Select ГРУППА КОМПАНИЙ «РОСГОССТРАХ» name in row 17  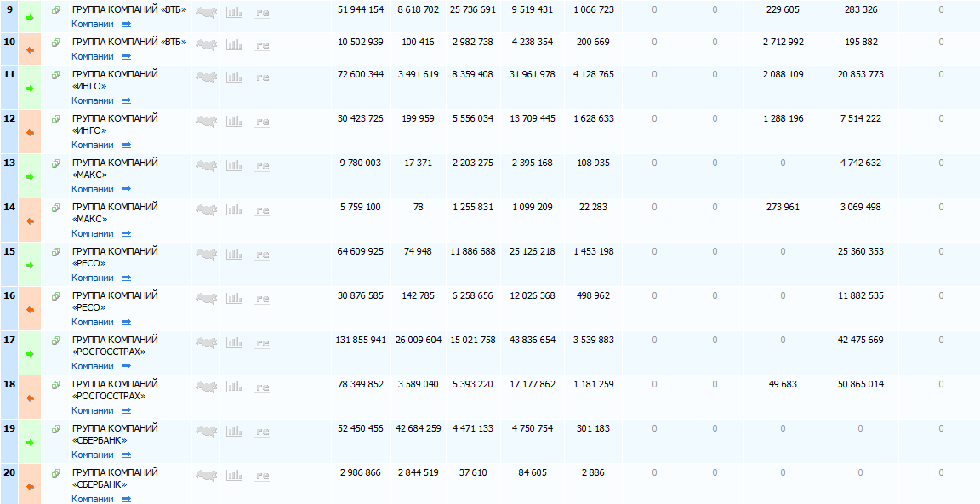point(115,346)
